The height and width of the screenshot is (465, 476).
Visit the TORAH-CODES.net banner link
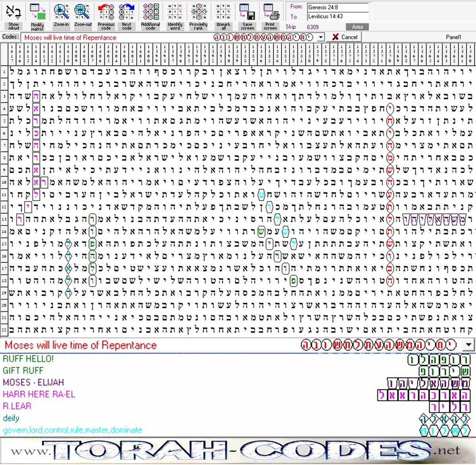238,450
